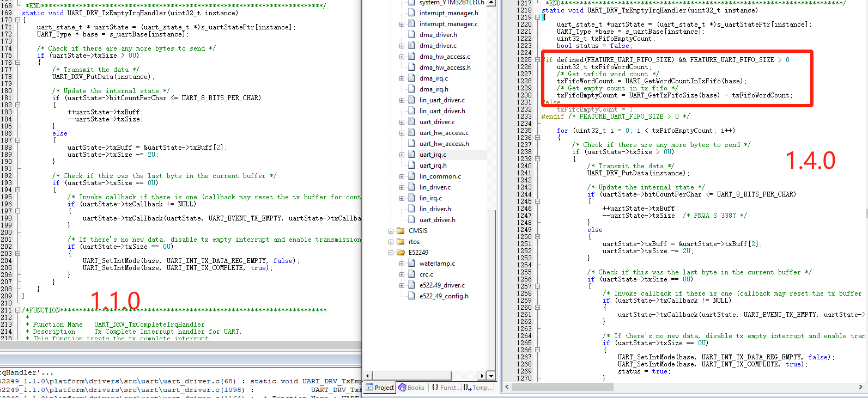
Task: Expand uart_irq.c node
Action: (x=402, y=155)
